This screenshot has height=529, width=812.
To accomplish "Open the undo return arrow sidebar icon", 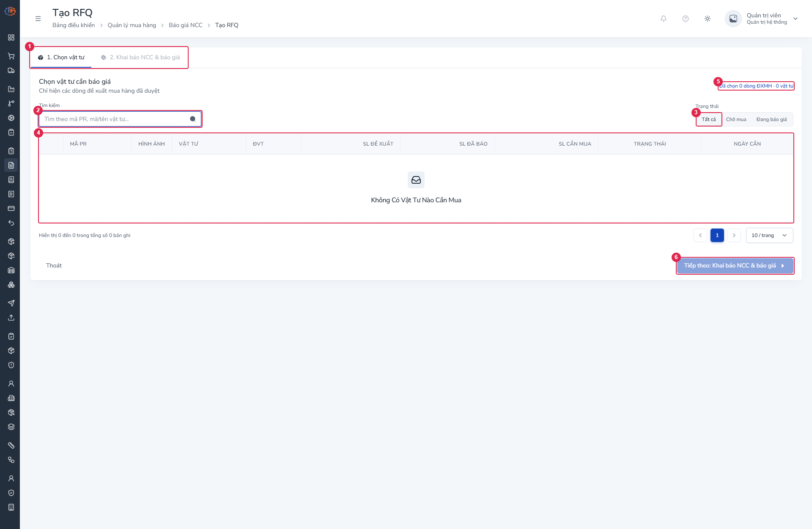I will [11, 223].
